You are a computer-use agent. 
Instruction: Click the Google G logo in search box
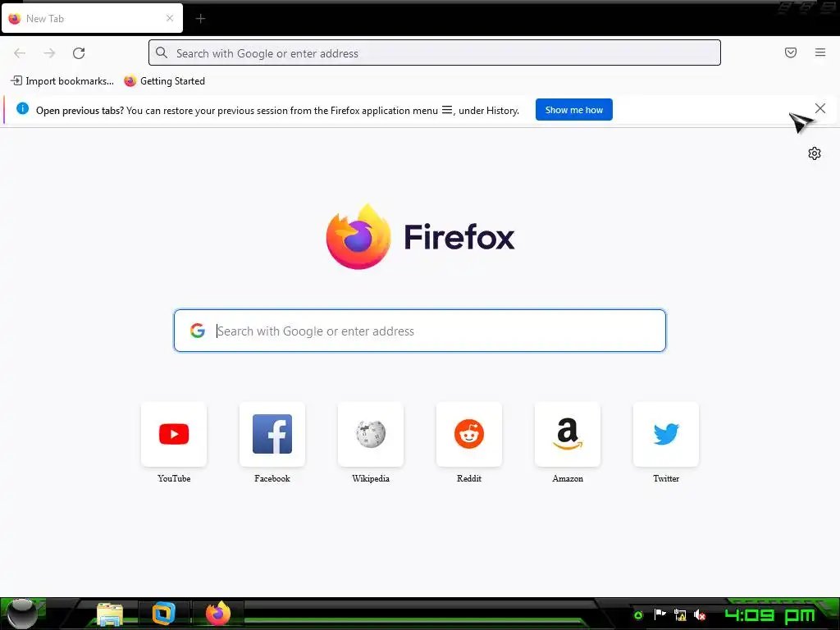coord(198,331)
